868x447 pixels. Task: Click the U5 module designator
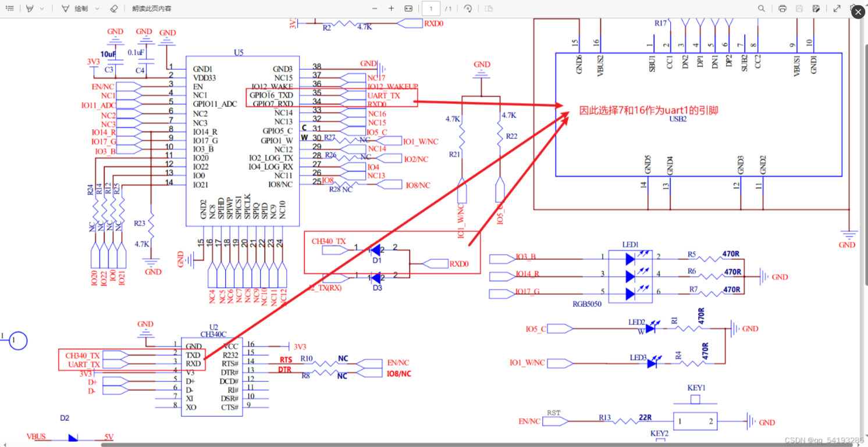(239, 52)
